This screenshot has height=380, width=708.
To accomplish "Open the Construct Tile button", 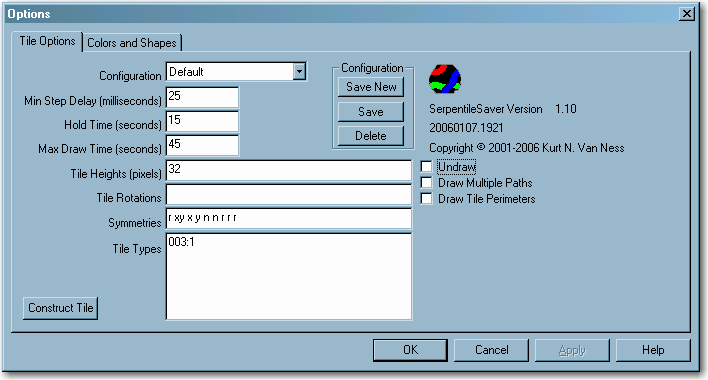I will [61, 308].
